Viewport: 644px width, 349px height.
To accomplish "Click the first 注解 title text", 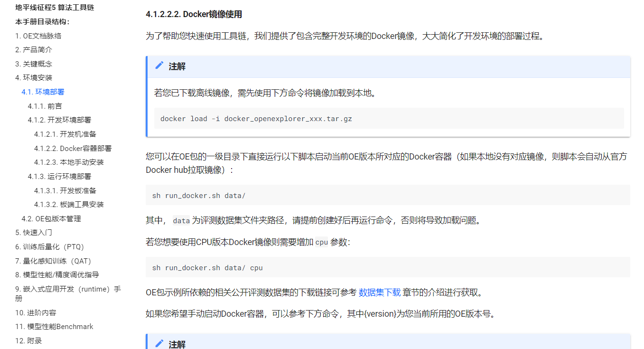I will point(177,66).
